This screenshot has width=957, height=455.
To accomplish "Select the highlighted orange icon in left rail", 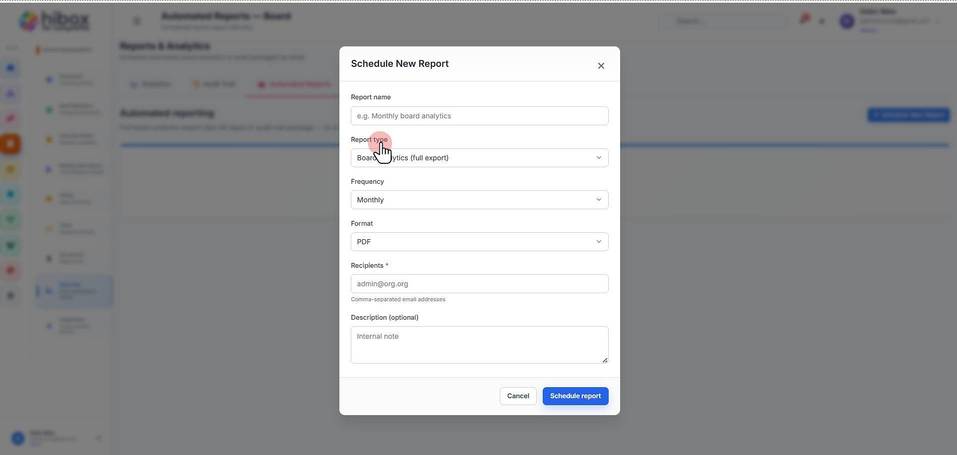I will [x=10, y=144].
